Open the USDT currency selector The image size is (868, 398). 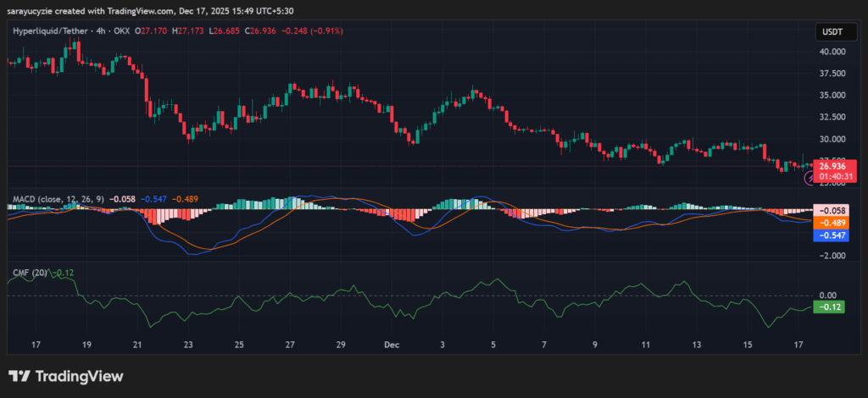click(829, 31)
